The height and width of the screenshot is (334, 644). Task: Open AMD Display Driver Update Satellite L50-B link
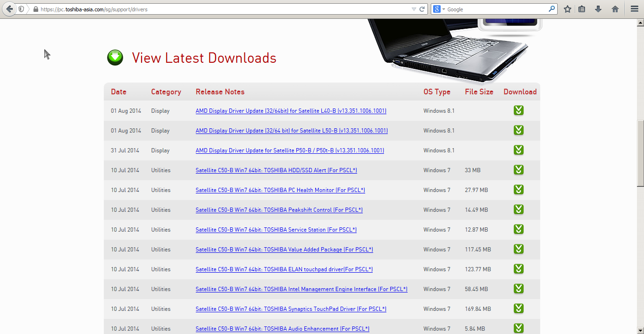[292, 131]
